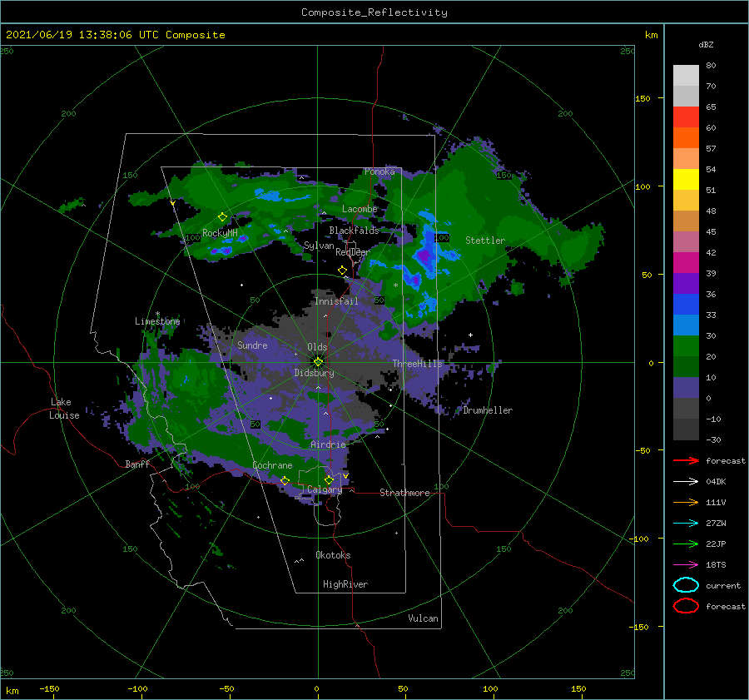The width and height of the screenshot is (749, 700).
Task: Click the RockyMH label
Action: pyautogui.click(x=220, y=233)
